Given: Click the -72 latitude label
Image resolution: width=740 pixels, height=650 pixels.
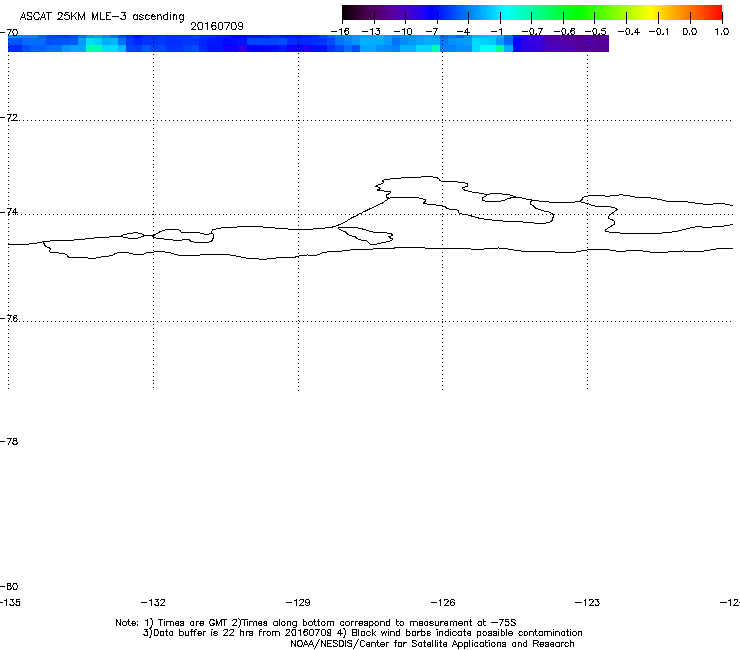Looking at the screenshot, I should pos(9,118).
